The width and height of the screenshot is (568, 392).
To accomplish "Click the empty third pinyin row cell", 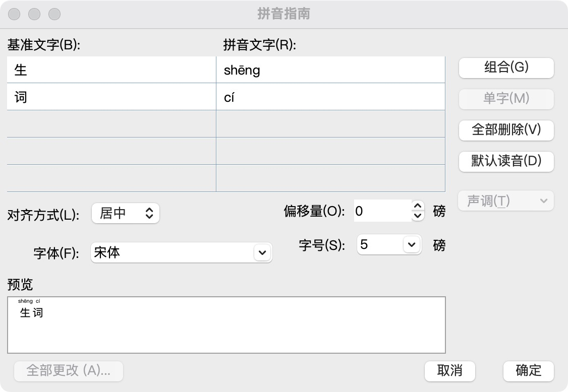I will pyautogui.click(x=330, y=124).
